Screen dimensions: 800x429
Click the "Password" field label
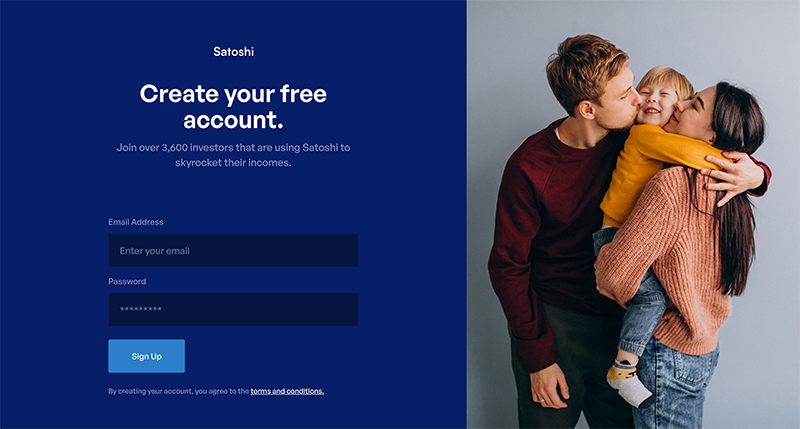pos(127,281)
